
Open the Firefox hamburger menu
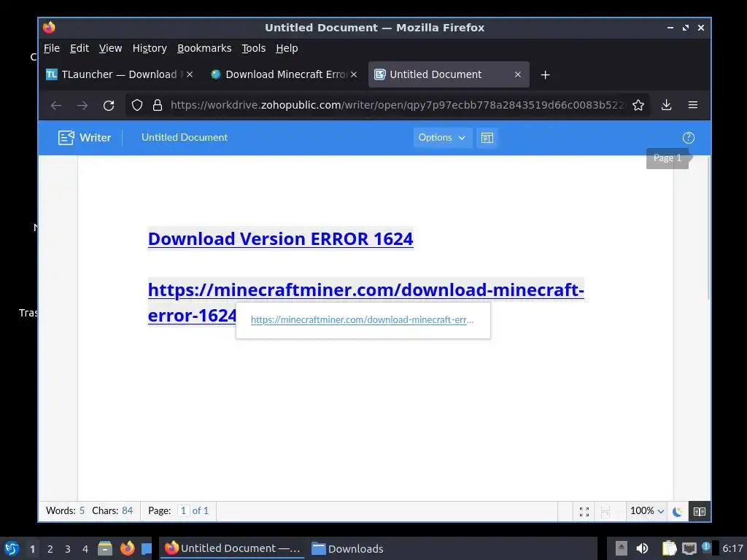point(693,105)
